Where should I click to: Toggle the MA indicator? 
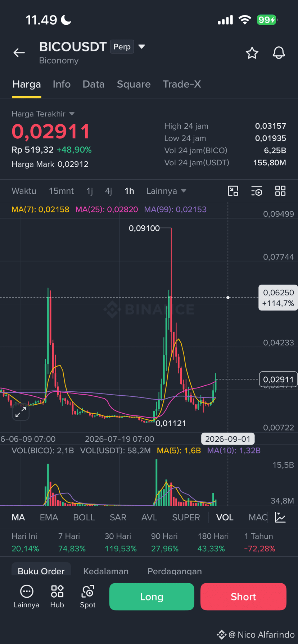tap(18, 517)
